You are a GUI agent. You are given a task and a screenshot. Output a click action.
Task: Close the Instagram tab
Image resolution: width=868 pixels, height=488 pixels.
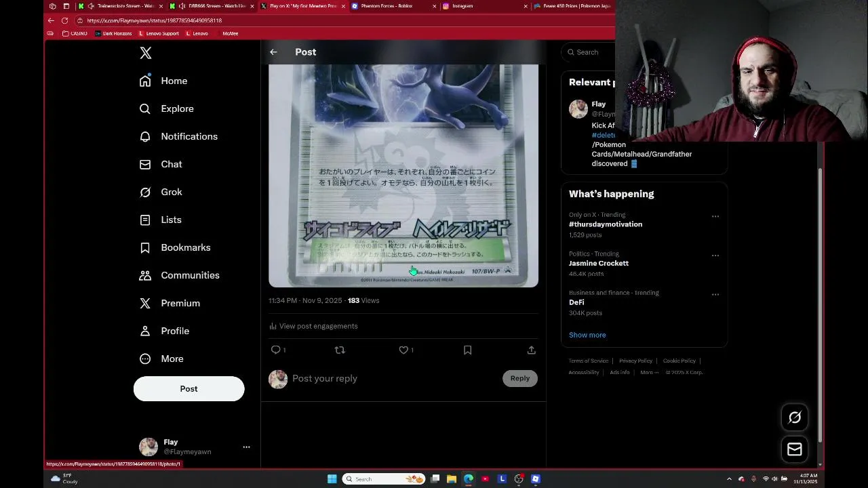526,6
